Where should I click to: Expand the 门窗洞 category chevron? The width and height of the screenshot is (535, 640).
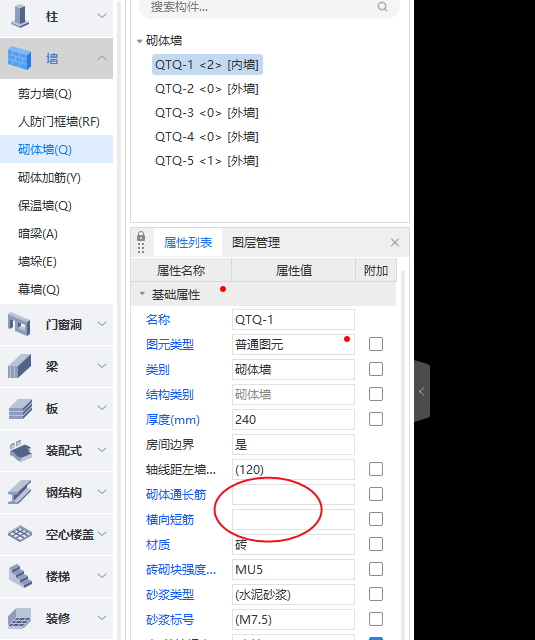(x=102, y=324)
